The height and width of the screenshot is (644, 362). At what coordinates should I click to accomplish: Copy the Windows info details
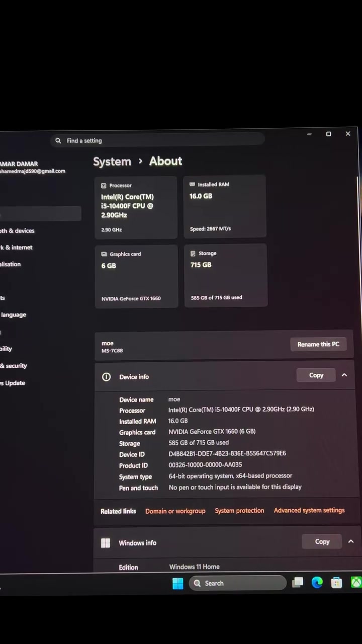pyautogui.click(x=322, y=542)
